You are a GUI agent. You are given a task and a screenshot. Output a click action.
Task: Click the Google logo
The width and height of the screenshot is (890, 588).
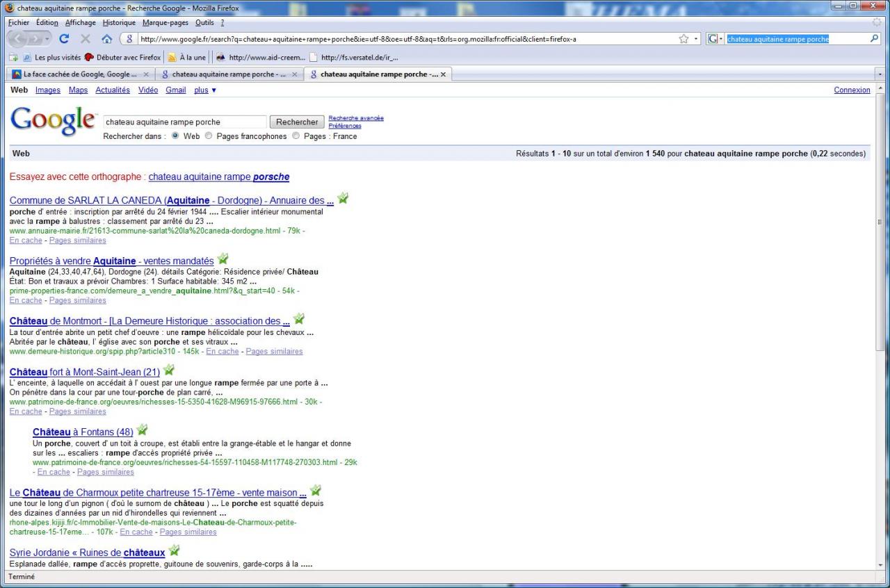click(54, 122)
